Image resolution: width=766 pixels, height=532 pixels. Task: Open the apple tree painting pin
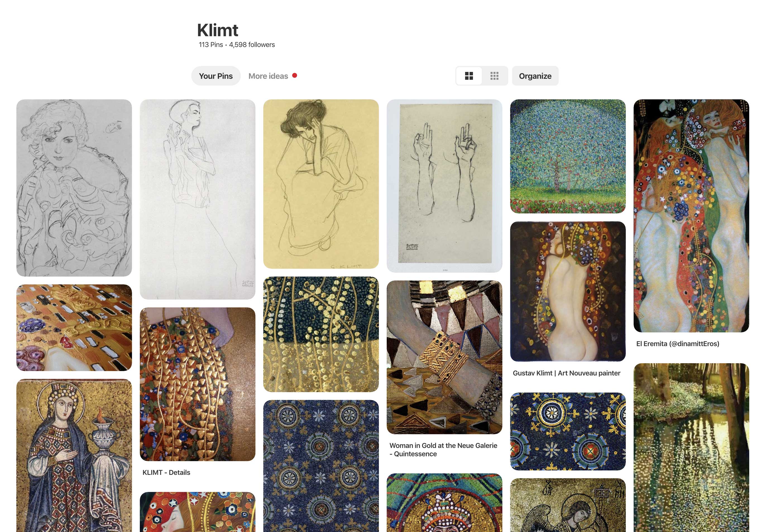[x=568, y=156]
